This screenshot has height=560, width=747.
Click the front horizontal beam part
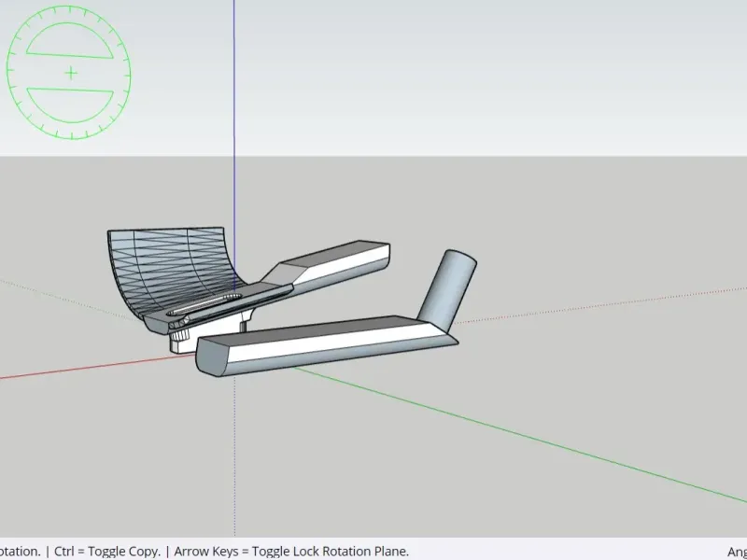pyautogui.click(x=327, y=345)
